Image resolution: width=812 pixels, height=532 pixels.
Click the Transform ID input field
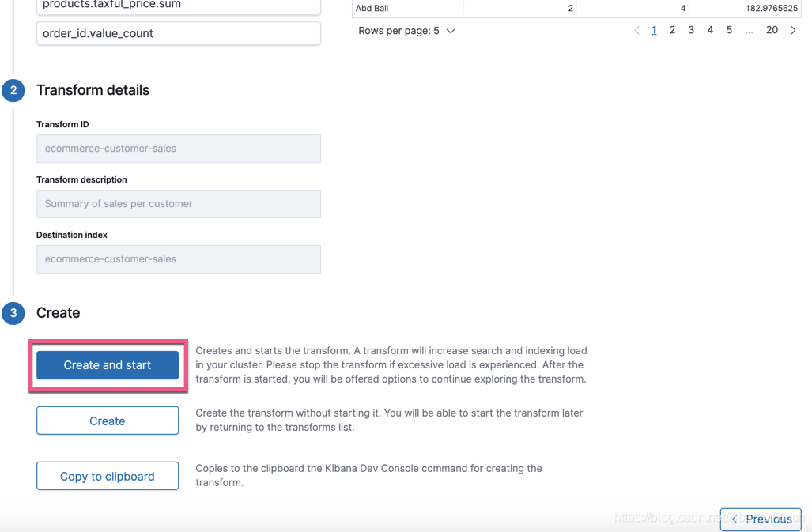(178, 149)
